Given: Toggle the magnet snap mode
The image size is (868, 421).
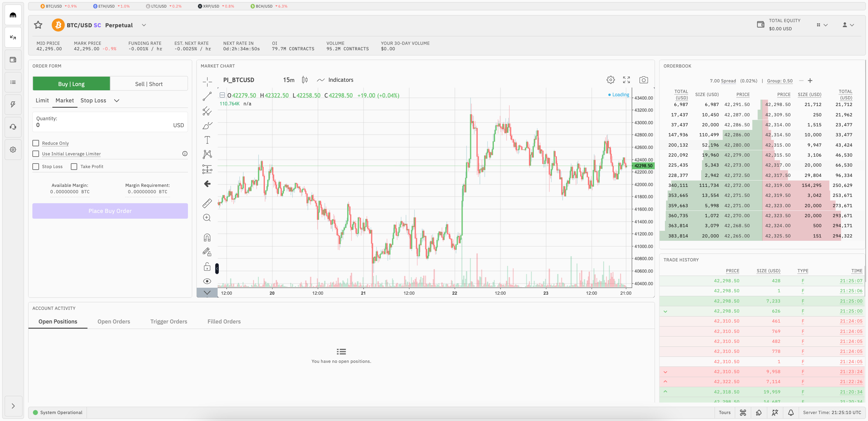Looking at the screenshot, I should click(x=207, y=237).
